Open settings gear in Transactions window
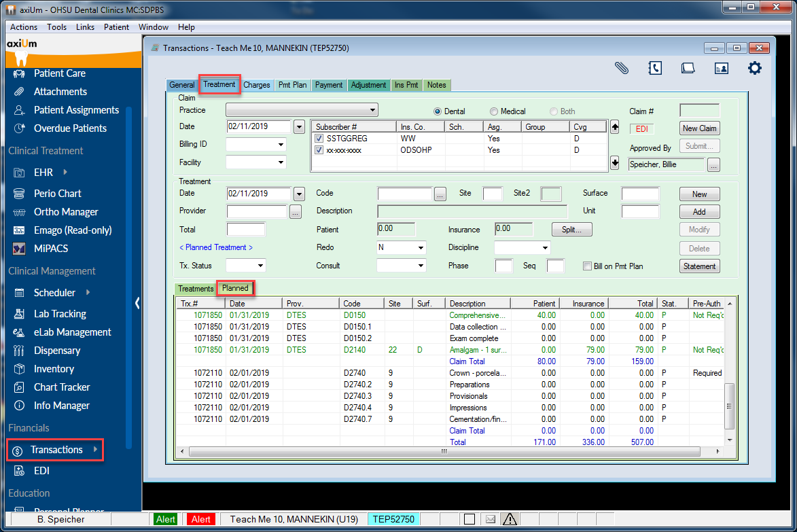 (x=755, y=68)
